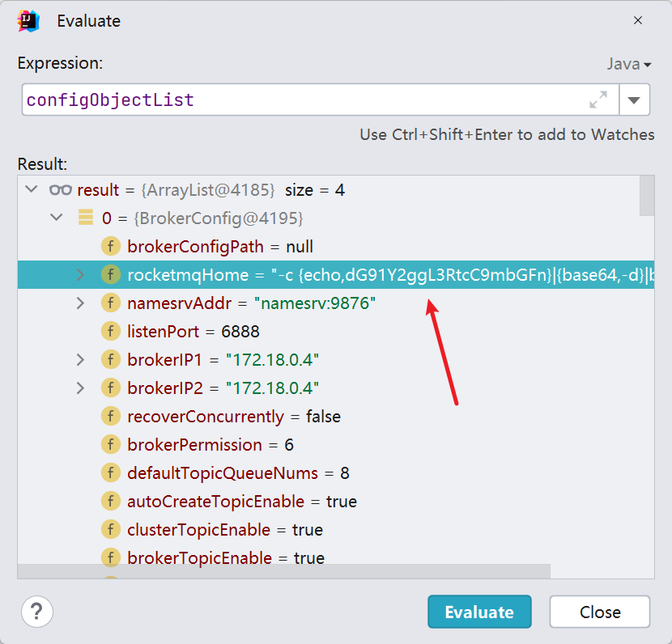Viewport: 672px width, 644px height.
Task: Click the list icon next to element 0
Action: (x=85, y=218)
